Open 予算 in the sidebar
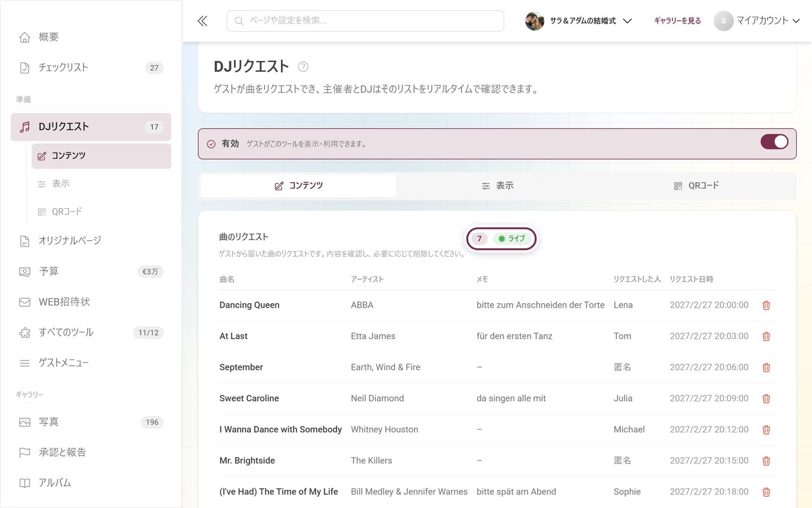The width and height of the screenshot is (812, 508). point(91,271)
